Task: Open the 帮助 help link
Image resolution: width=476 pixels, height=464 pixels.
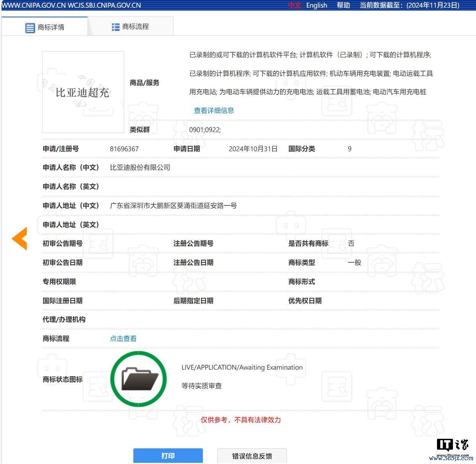Action: [x=343, y=5]
